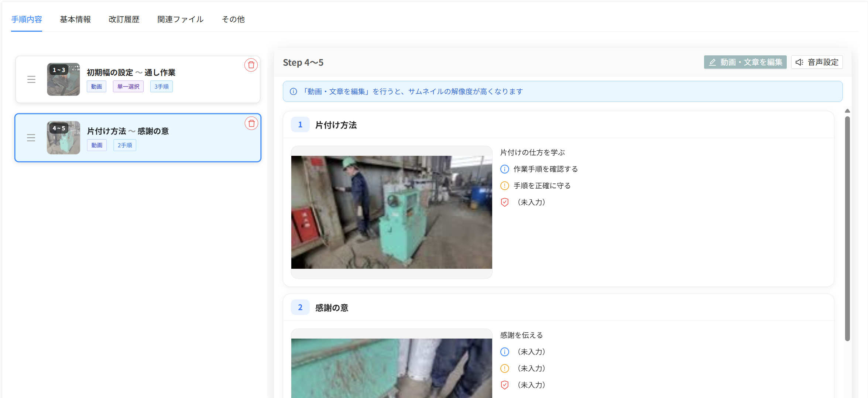The width and height of the screenshot is (868, 398).
Task: Click the info icon in the blue notice banner
Action: click(294, 92)
